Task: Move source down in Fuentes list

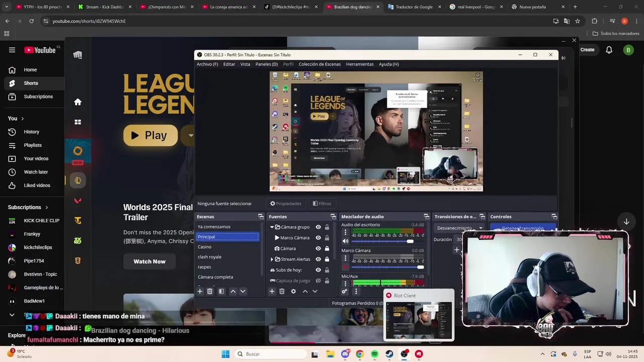Action: (315, 291)
